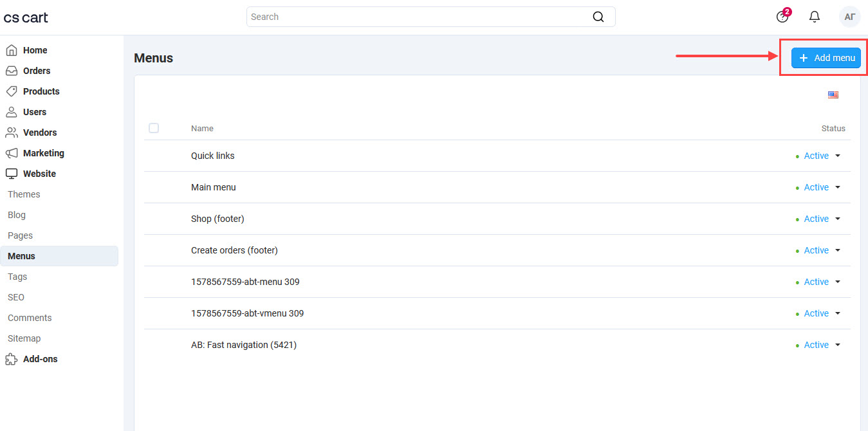Open Sitemap in the Website submenu
Viewport: 868px width, 431px height.
pyautogui.click(x=24, y=338)
